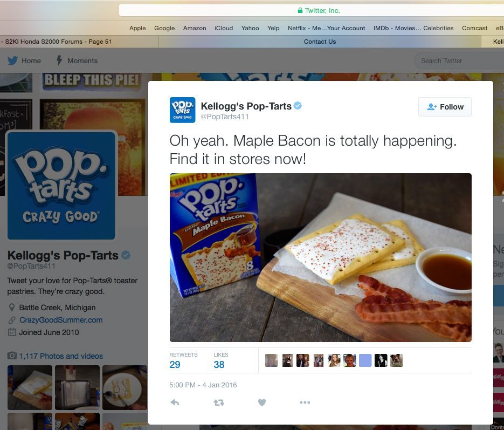Switch to the Contact Us browser tab
The width and height of the screenshot is (504, 430).
[x=320, y=42]
